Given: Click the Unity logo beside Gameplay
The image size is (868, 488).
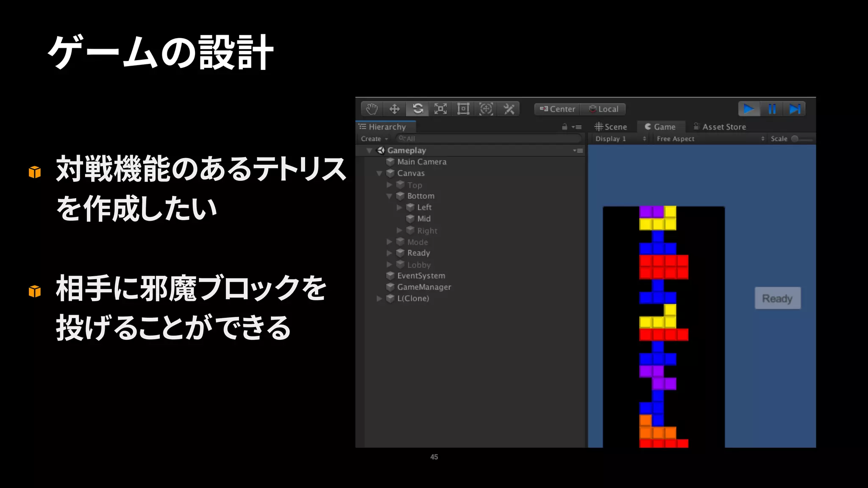Looking at the screenshot, I should pos(381,150).
